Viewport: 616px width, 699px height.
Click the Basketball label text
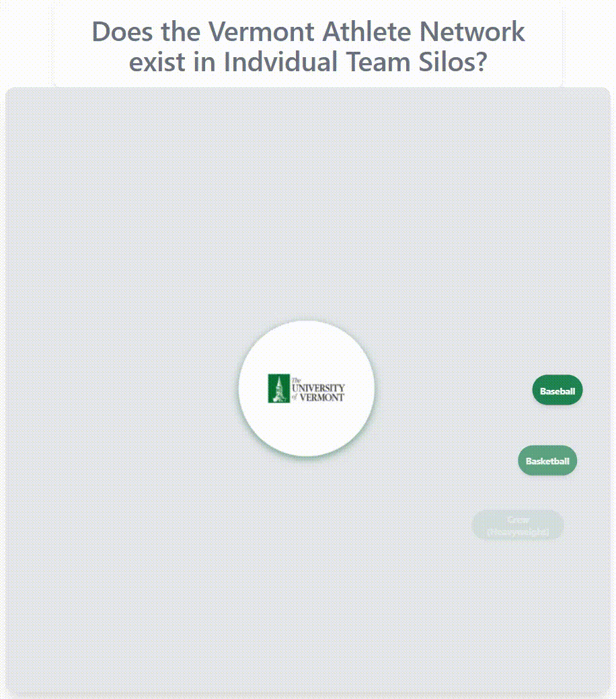[x=547, y=462]
